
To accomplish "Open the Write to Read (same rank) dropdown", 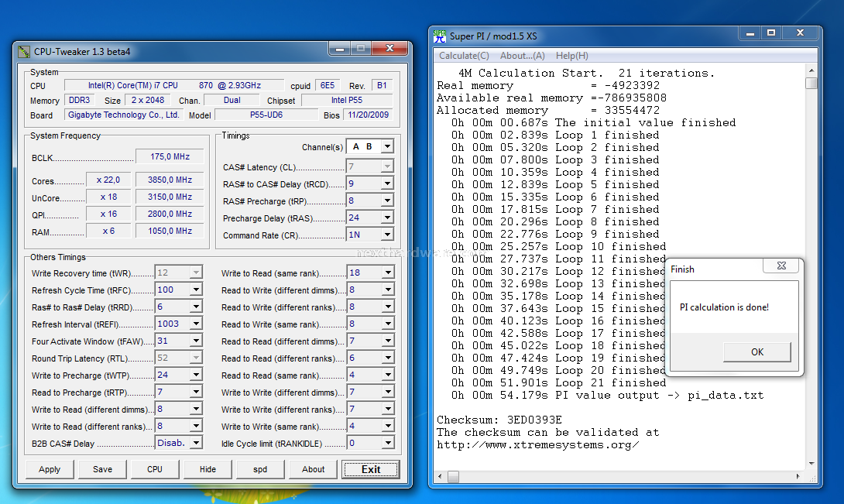I will [x=388, y=273].
